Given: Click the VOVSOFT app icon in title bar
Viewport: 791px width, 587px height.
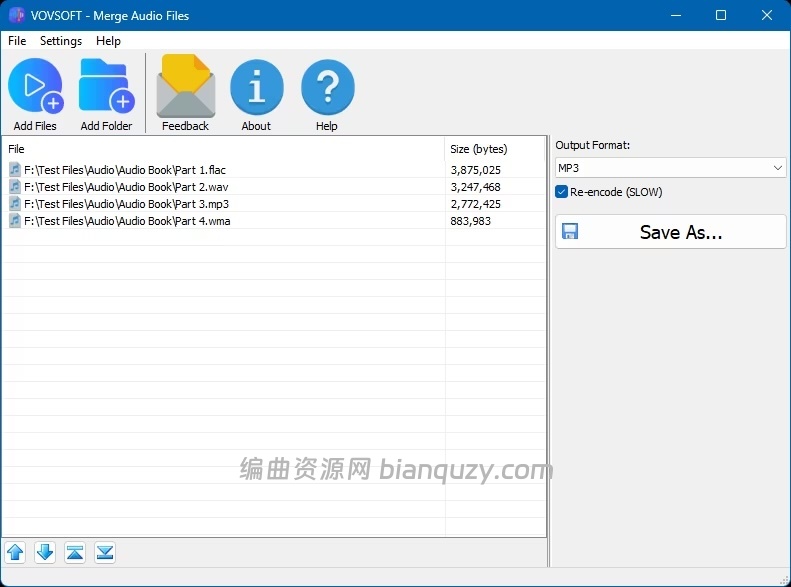Looking at the screenshot, I should pyautogui.click(x=17, y=15).
